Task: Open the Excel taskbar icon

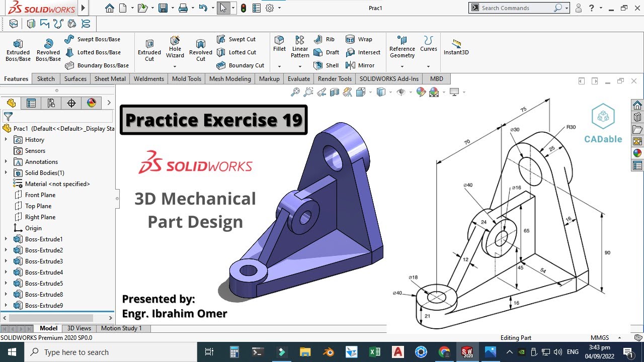Action: [375, 352]
